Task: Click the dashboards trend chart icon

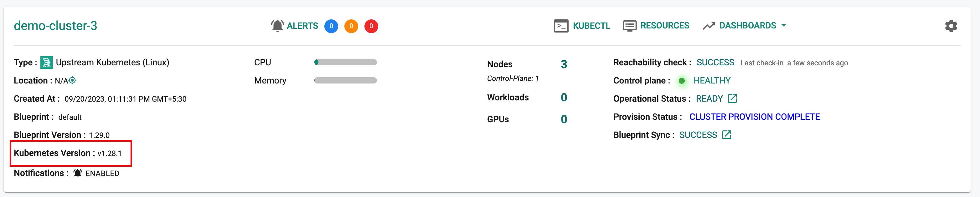Action: coord(709,26)
